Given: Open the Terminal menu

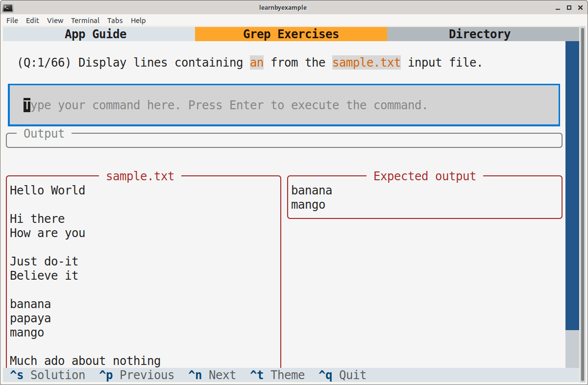Looking at the screenshot, I should tap(85, 21).
